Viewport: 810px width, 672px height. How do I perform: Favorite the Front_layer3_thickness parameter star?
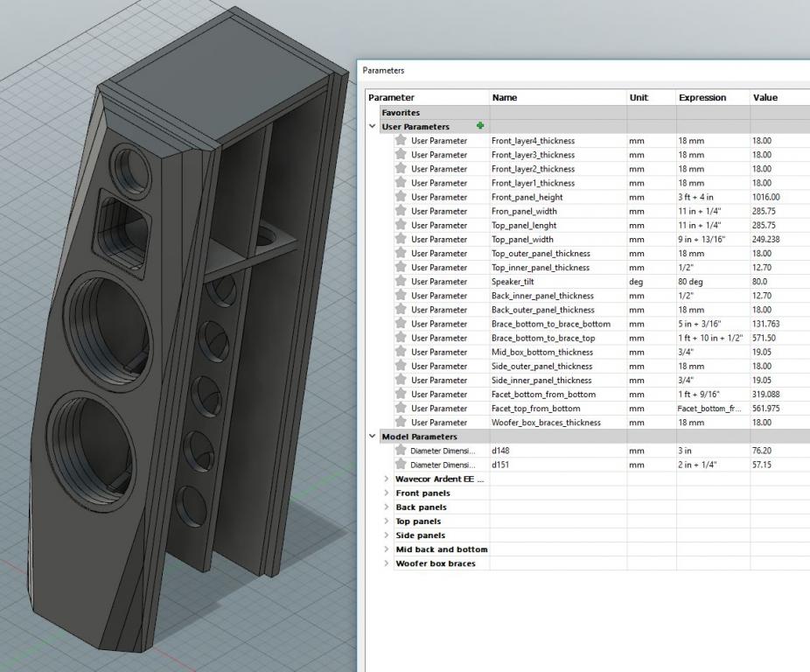coord(401,153)
